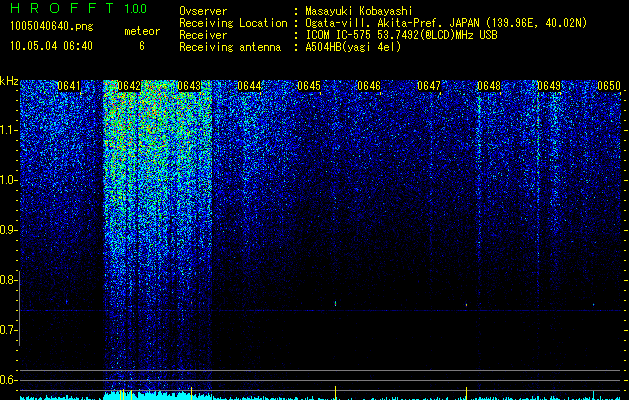Viewport: 629px width, 400px height.
Task: Click the 0.7 kHz axis label
Action: 9,330
